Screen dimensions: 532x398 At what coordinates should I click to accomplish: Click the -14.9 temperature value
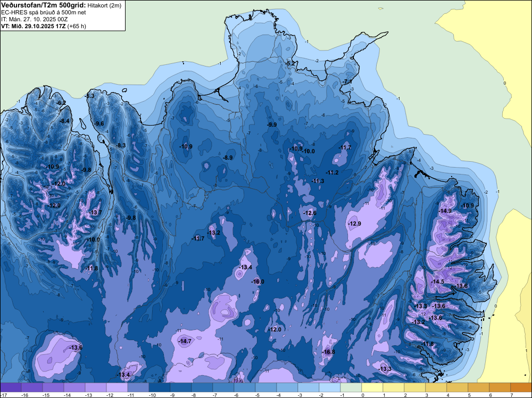445,211
